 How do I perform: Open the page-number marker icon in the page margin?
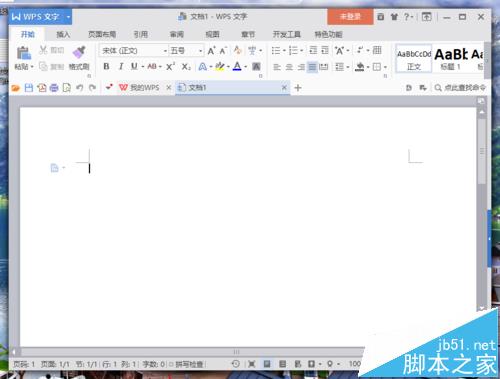click(x=54, y=168)
